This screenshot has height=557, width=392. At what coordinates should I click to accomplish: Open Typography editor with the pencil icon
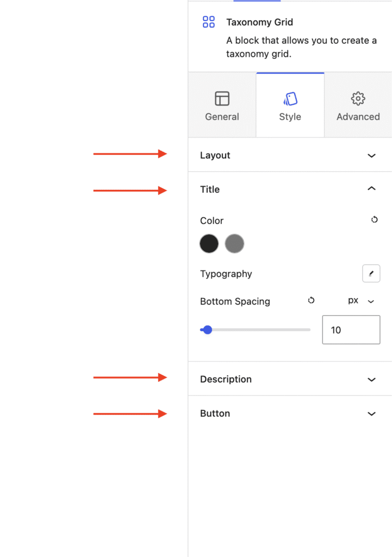[371, 273]
